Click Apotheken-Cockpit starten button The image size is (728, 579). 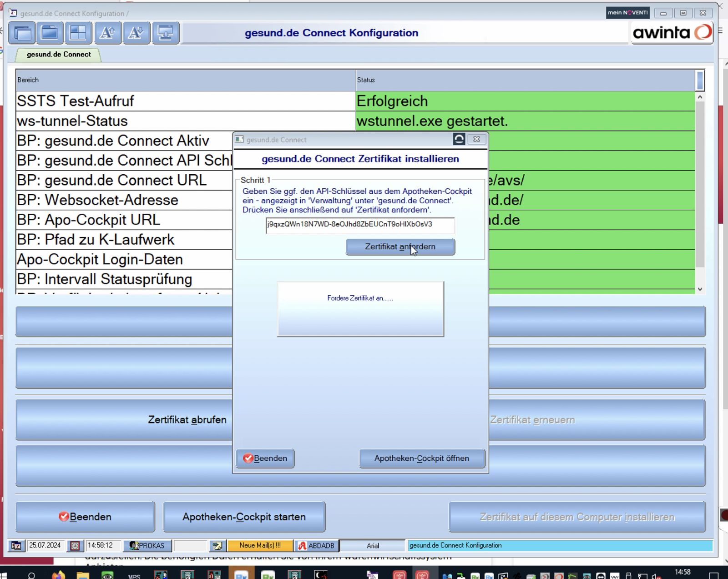tap(244, 517)
